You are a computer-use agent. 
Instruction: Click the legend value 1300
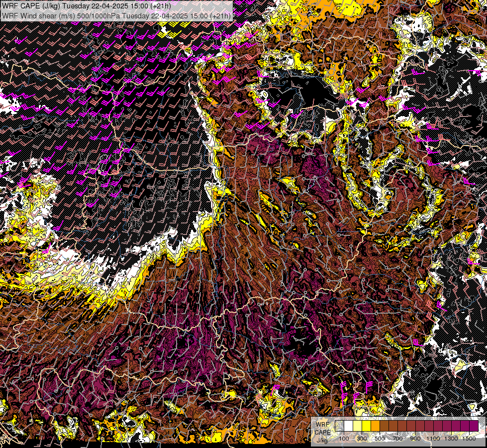tap(451, 439)
